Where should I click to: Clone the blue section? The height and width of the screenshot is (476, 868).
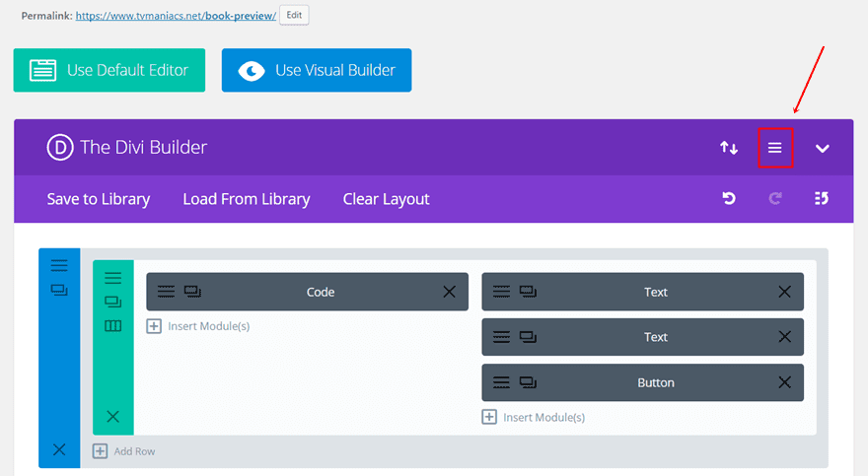click(59, 290)
